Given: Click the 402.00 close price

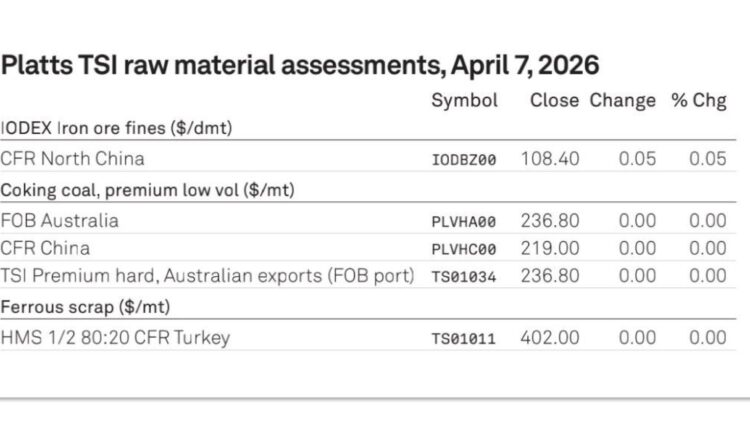Looking at the screenshot, I should click(x=550, y=337).
